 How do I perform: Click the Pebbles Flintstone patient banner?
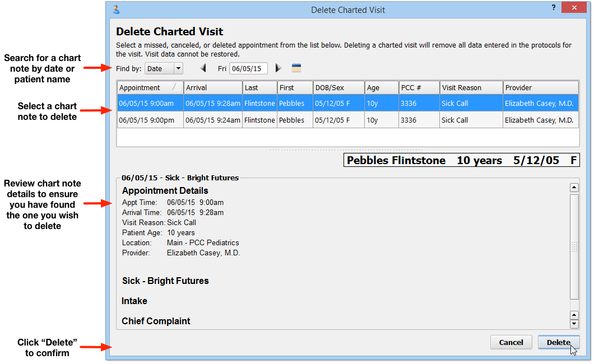click(461, 160)
